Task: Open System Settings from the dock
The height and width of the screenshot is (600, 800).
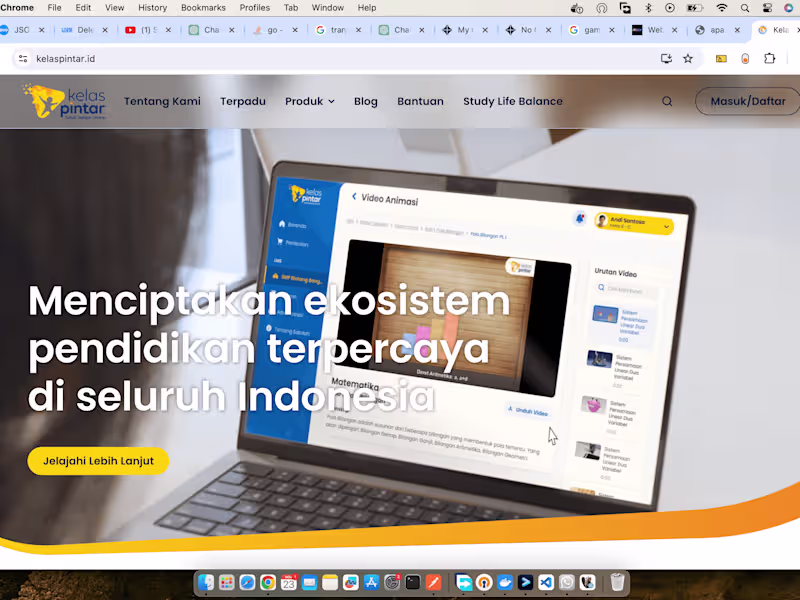Action: click(392, 583)
